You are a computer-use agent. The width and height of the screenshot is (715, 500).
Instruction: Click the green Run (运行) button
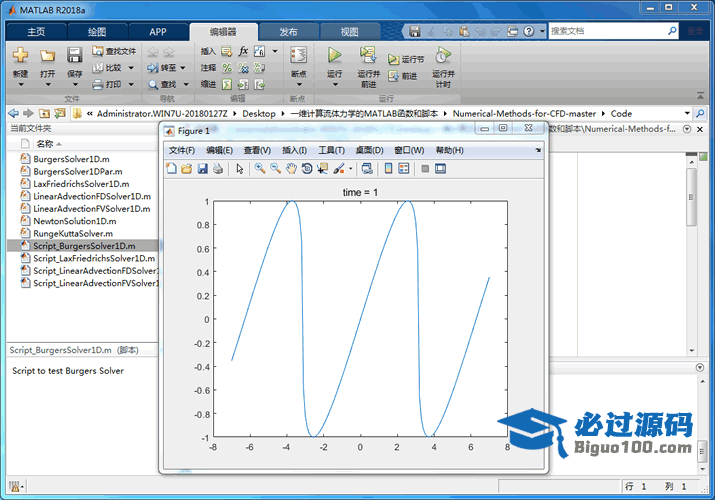(334, 56)
